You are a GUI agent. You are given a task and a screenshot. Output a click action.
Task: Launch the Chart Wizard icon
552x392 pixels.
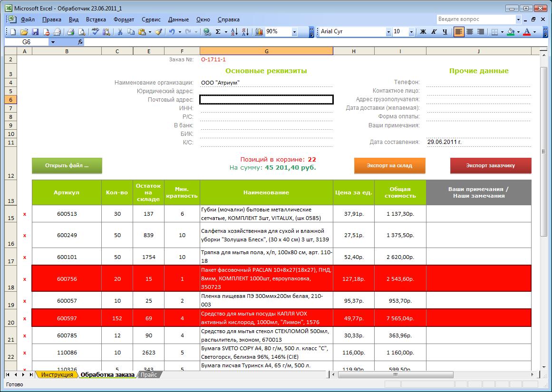tap(259, 32)
